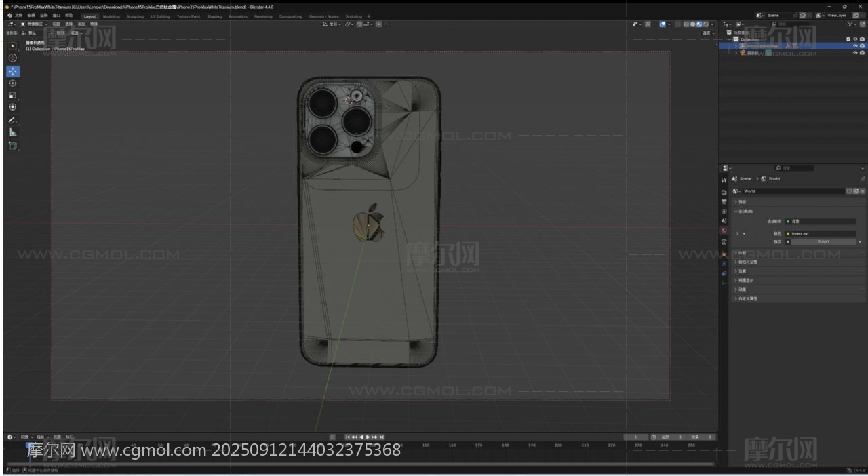Viewport: 868px width, 476px height.
Task: Select the Transform tool
Action: click(12, 107)
